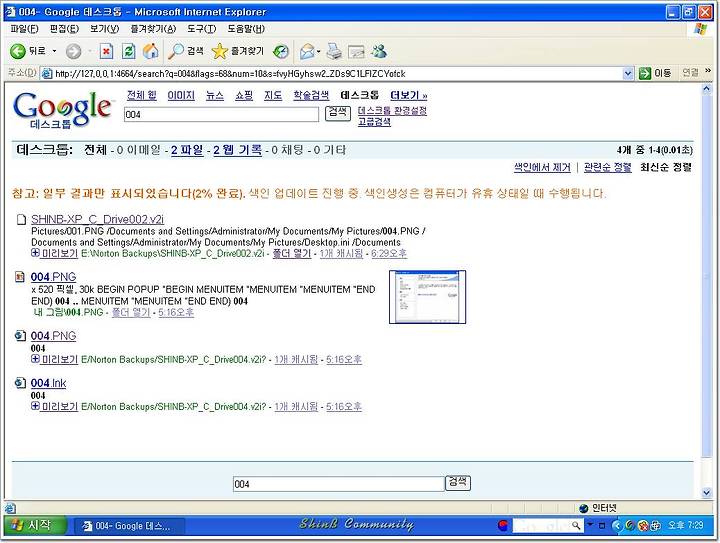Image resolution: width=720 pixels, height=543 pixels.
Task: Open 고급검색 advanced search link
Action: [x=374, y=122]
